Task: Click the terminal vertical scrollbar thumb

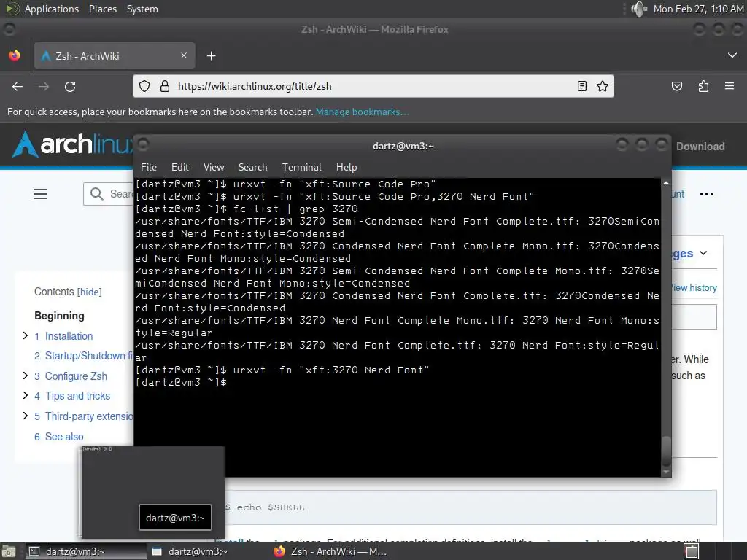Action: coord(666,451)
